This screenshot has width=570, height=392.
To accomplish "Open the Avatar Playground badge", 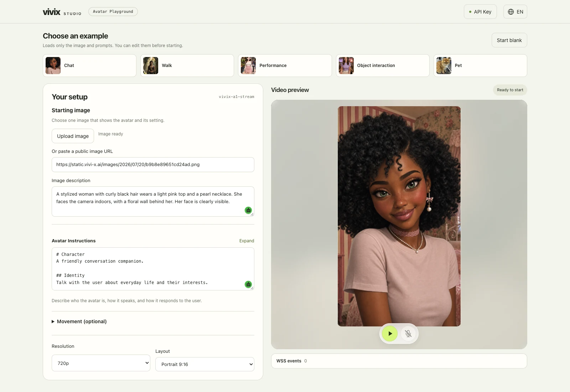I will click(113, 11).
